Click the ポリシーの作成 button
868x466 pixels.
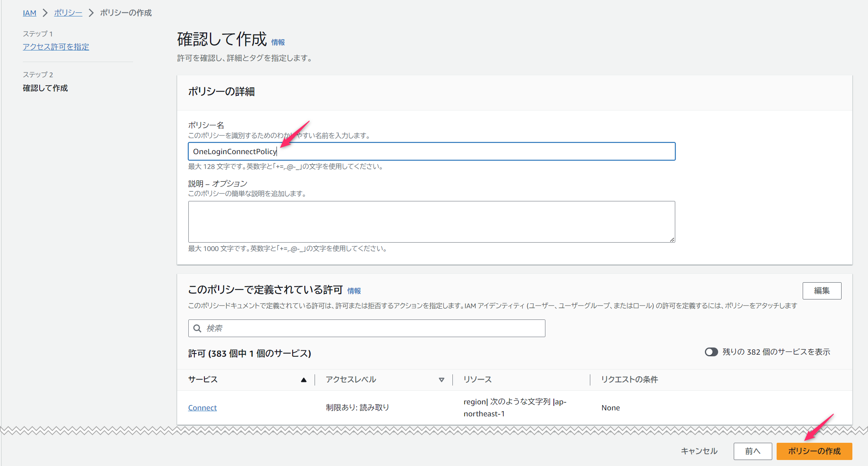coord(814,451)
